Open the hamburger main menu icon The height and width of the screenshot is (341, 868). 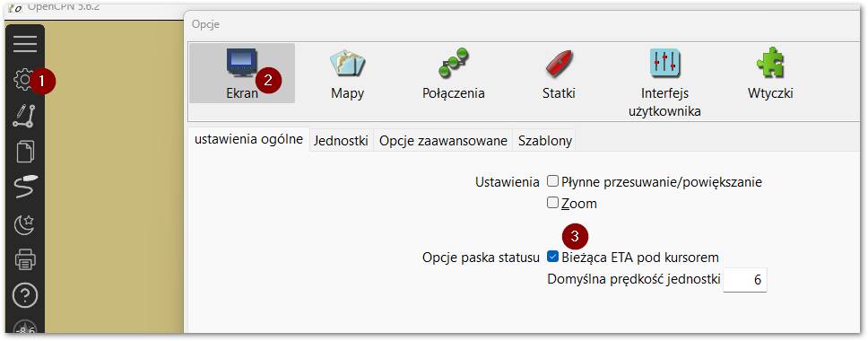[25, 44]
